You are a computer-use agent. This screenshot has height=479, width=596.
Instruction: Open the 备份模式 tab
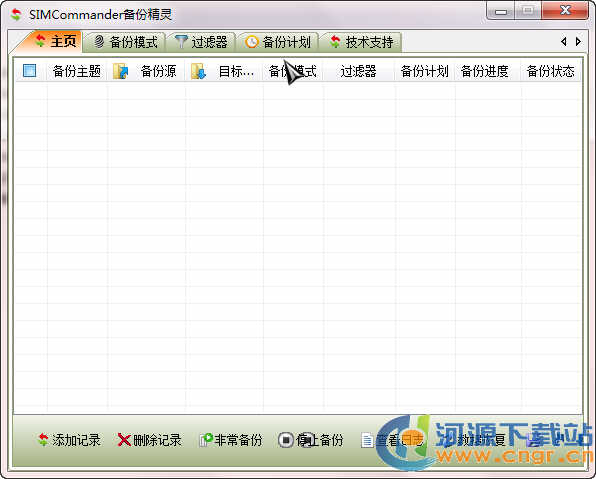coord(125,42)
